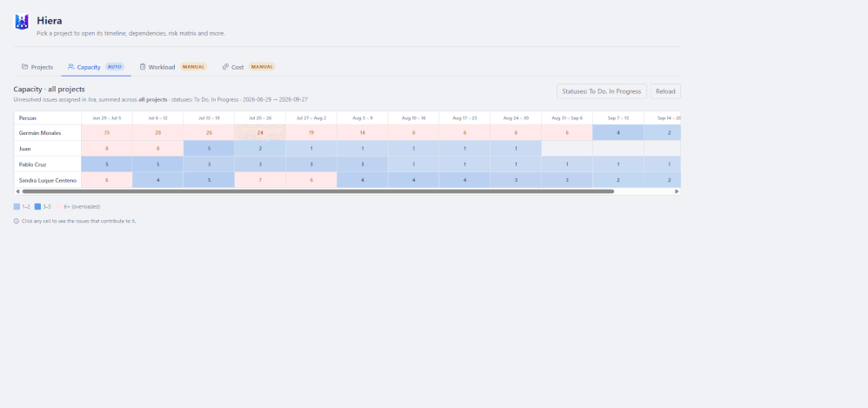Open Germán Morales cell for Aug 31 – Sep 6

point(567,133)
